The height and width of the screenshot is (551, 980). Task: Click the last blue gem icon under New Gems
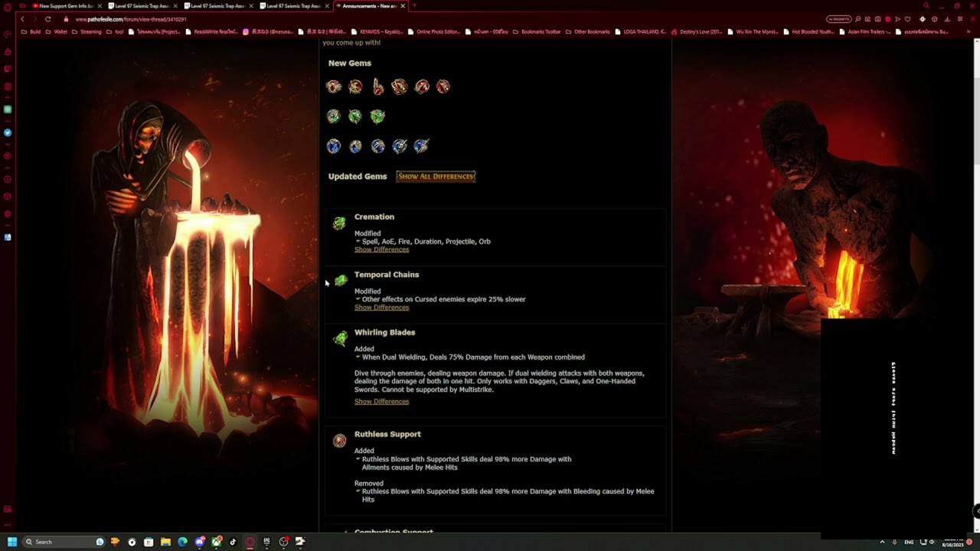(421, 145)
